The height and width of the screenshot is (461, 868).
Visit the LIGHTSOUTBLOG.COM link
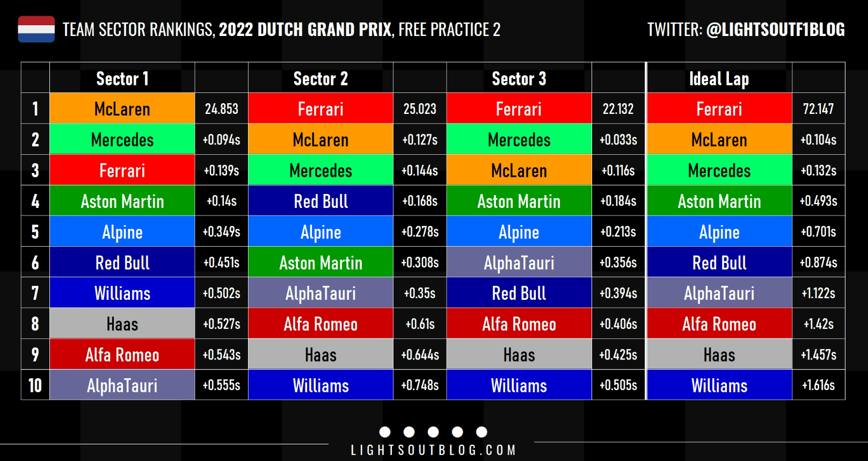433,450
